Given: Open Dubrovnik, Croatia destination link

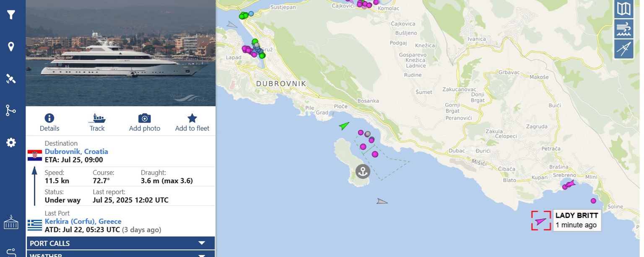Looking at the screenshot, I should tap(76, 152).
